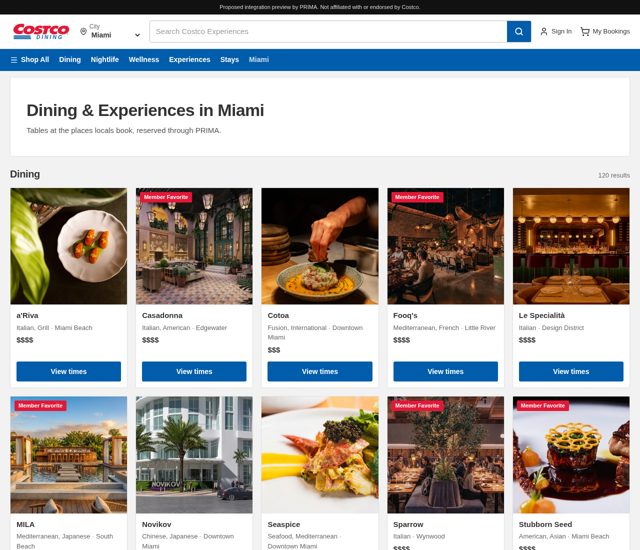Click the $$$ price under Cotoa
The image size is (640, 550).
click(x=274, y=350)
